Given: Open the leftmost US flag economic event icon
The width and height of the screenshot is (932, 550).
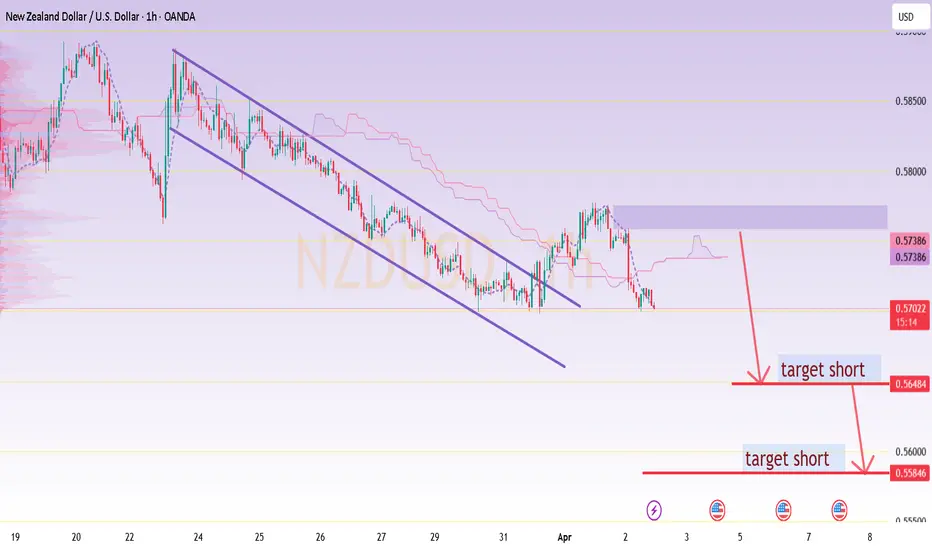Looking at the screenshot, I should (x=717, y=510).
